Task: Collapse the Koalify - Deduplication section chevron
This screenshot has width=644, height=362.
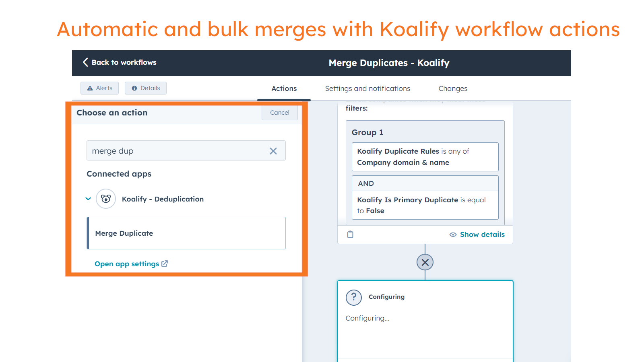Action: (88, 199)
